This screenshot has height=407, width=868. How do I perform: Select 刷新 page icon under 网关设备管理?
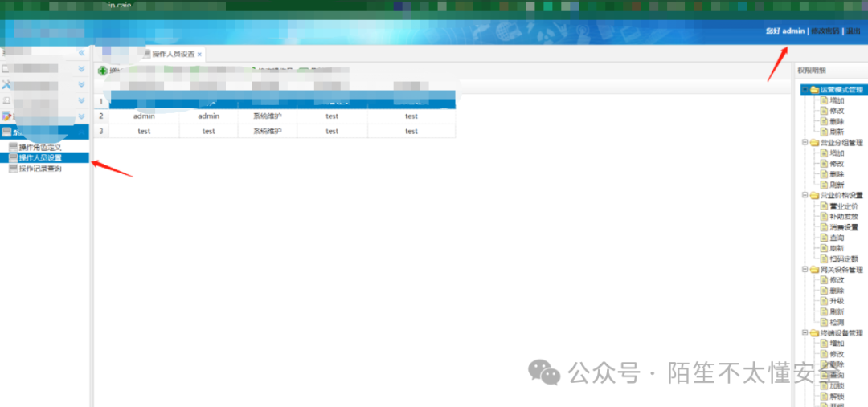pyautogui.click(x=824, y=312)
